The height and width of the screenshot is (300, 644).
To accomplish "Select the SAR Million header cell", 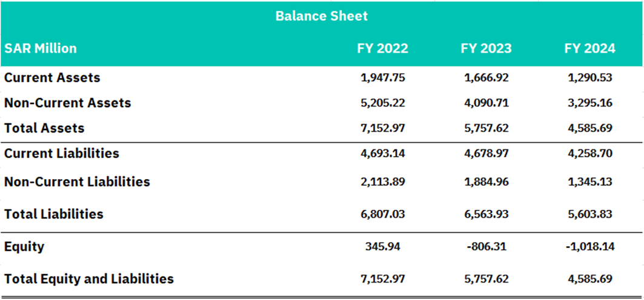I will [x=41, y=48].
